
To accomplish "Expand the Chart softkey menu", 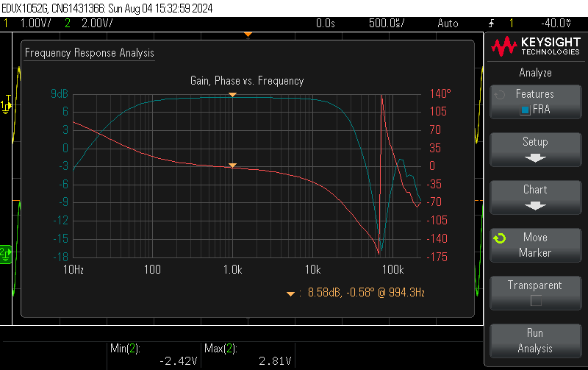I will [536, 197].
